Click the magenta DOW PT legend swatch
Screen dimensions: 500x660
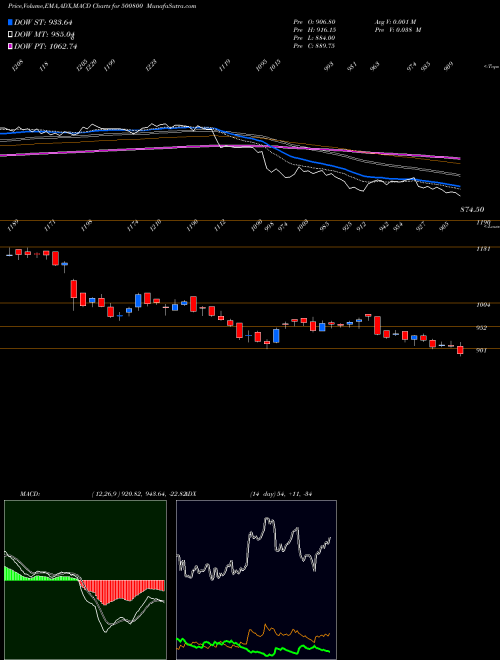[10, 46]
